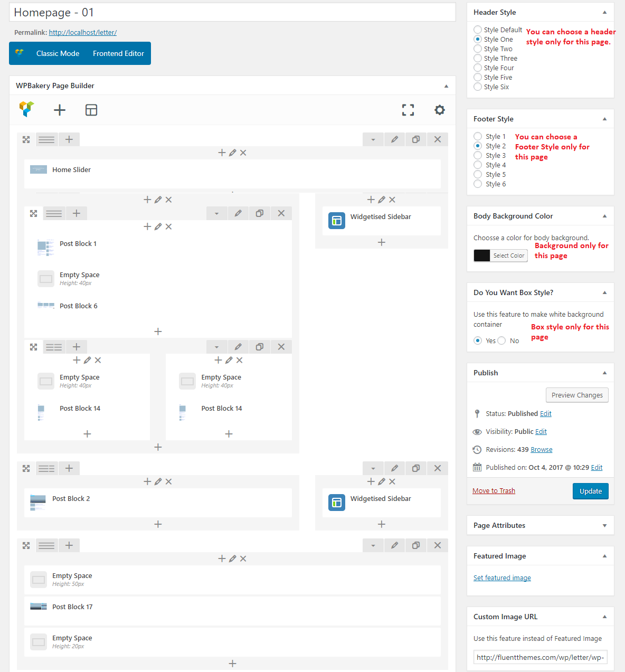Click the Set featured image link

502,578
